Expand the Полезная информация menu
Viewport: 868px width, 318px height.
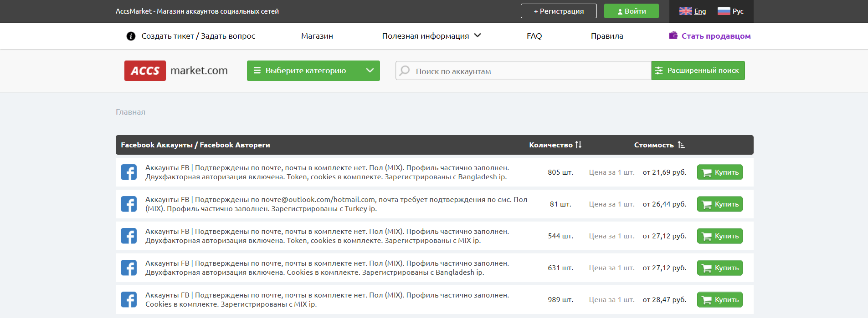point(431,36)
